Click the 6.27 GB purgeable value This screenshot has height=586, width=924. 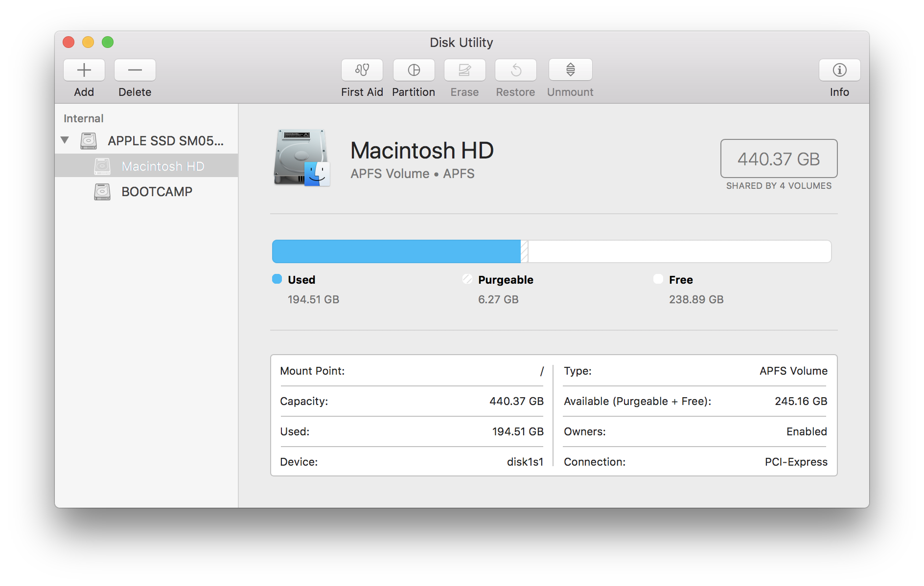[x=498, y=299]
